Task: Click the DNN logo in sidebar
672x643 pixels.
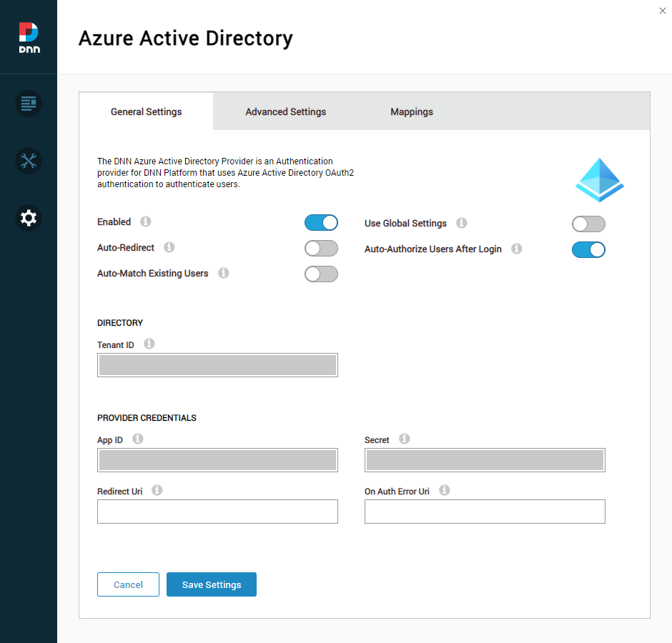Action: [29, 38]
